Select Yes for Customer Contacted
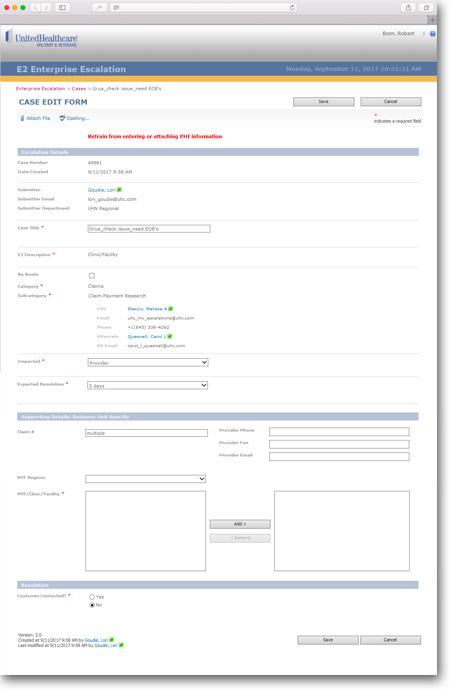The width and height of the screenshot is (450, 690). [x=92, y=597]
